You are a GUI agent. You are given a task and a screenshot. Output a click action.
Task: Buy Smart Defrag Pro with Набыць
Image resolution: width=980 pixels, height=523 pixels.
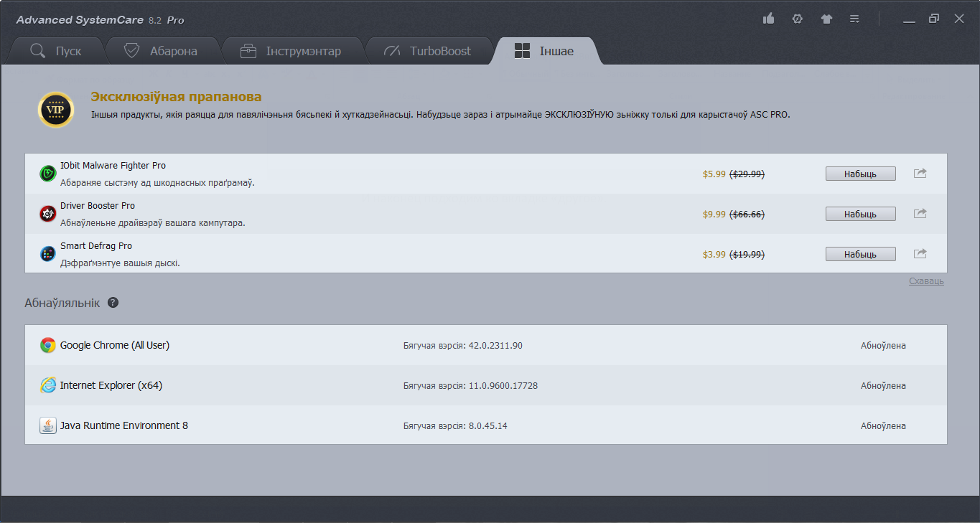coord(860,254)
